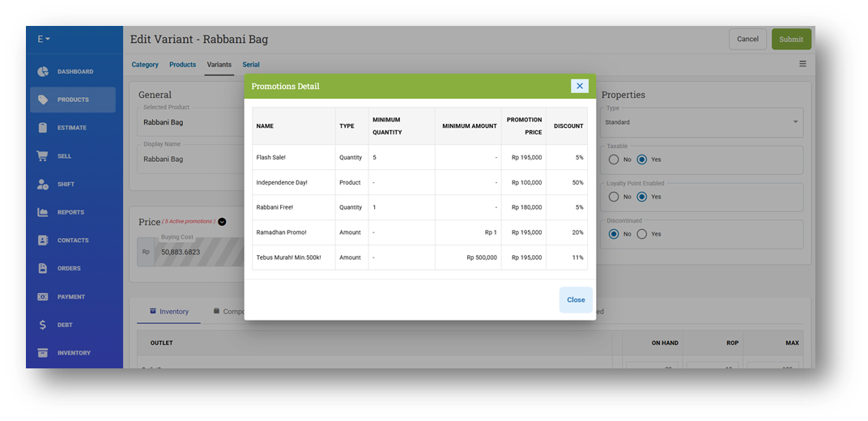The width and height of the screenshot is (868, 421).
Task: Click the Selected Product field
Action: pyautogui.click(x=192, y=122)
